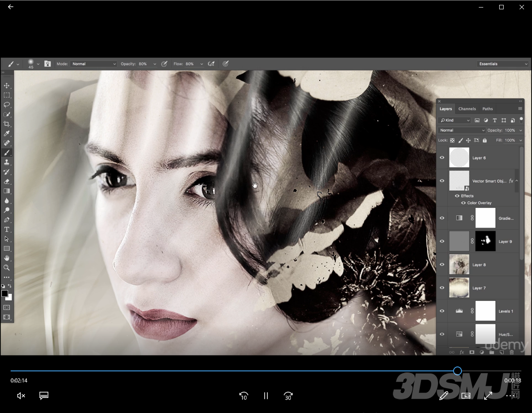
Task: Toggle visibility of Layer 8
Action: 442,265
